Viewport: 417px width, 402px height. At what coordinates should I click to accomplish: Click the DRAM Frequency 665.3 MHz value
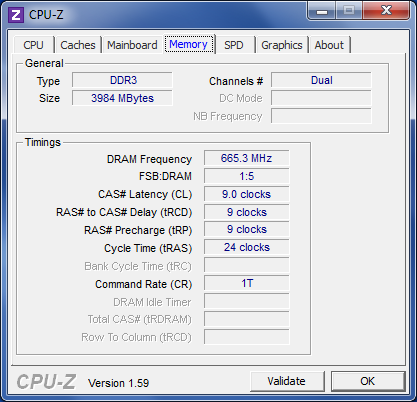(246, 158)
